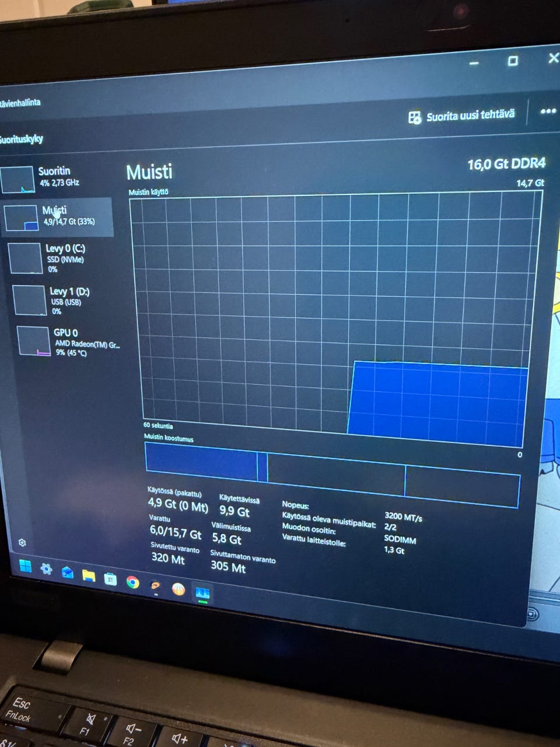The image size is (560, 747).
Task: Select the Muisti performance item
Action: (57, 217)
